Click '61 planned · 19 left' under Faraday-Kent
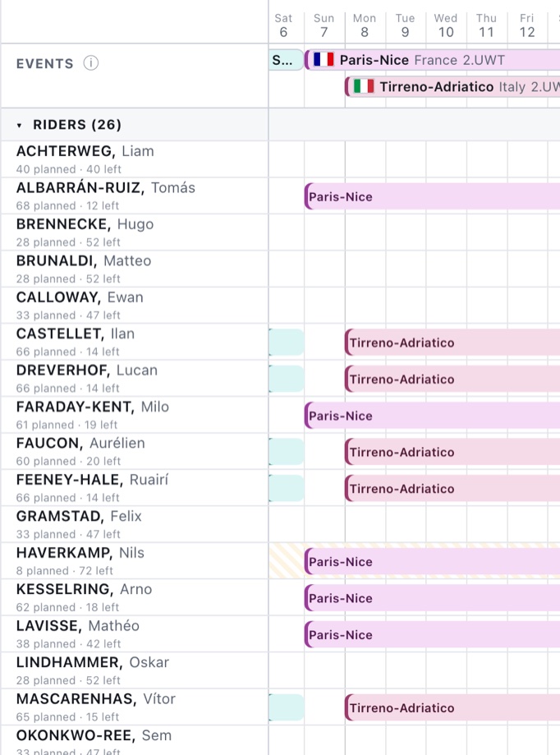This screenshot has width=560, height=755. tap(67, 426)
